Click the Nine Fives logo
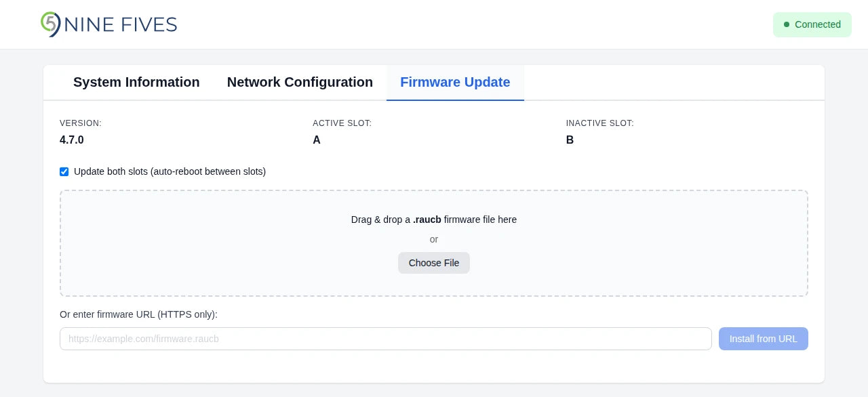868x397 pixels. (108, 24)
